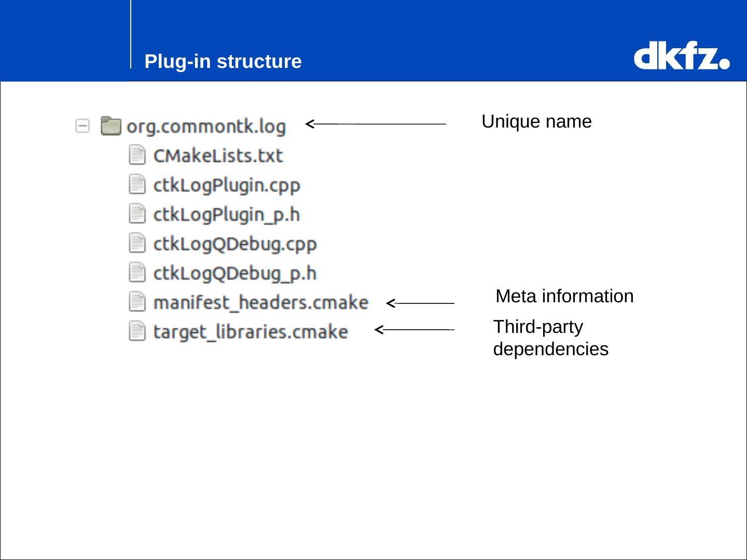Image resolution: width=747 pixels, height=560 pixels.
Task: Click the target_libraries.cmake file icon
Action: [x=137, y=331]
